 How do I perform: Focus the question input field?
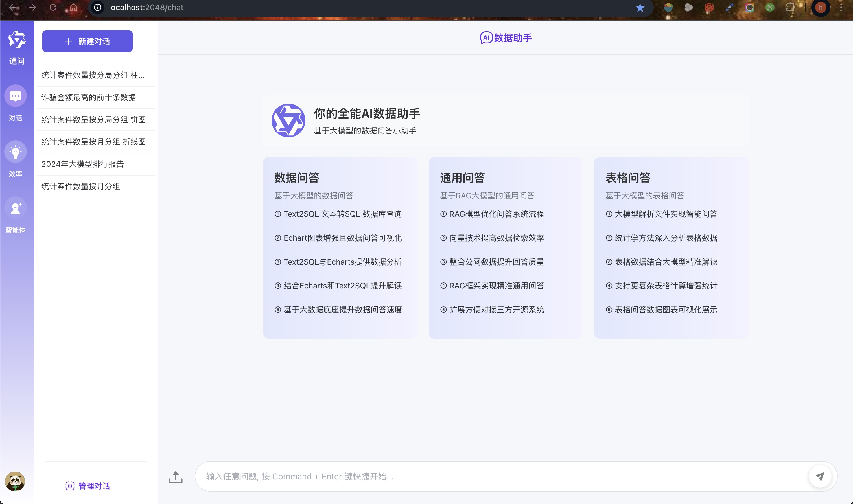[503, 477]
